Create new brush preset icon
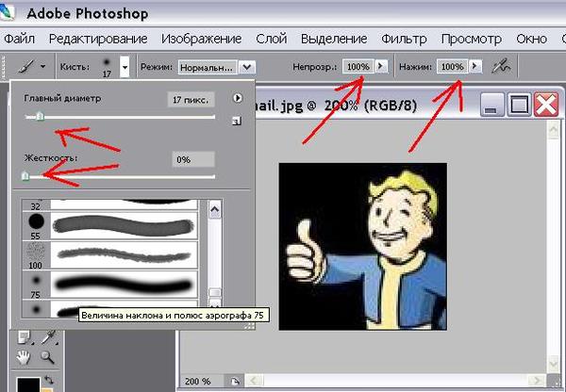 pos(237,122)
